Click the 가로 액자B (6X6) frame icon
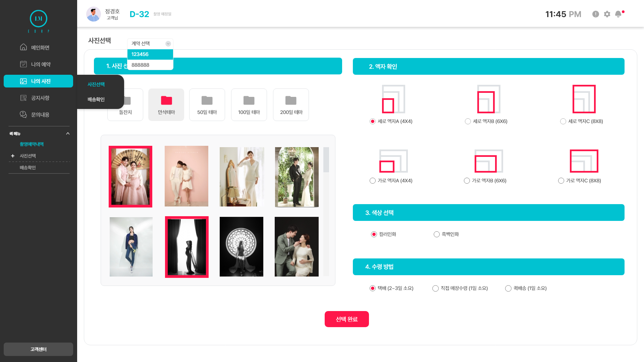Screen dimensions: 644x362 tap(489, 161)
